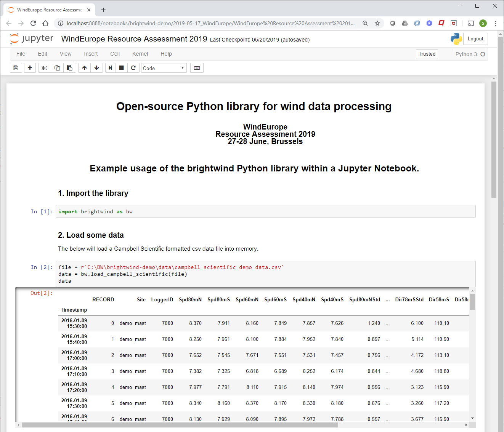Open the View menu
This screenshot has height=432, width=504.
[66, 54]
